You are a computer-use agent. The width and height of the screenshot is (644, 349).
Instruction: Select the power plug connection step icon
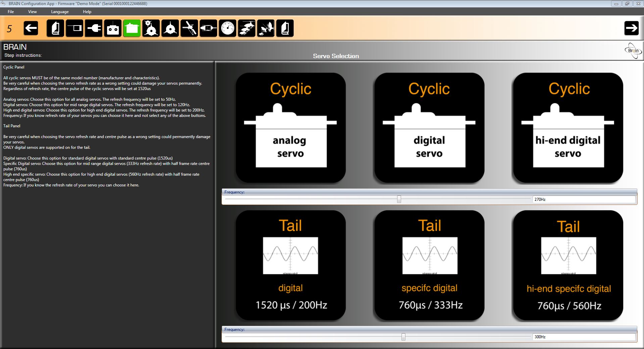(x=94, y=28)
